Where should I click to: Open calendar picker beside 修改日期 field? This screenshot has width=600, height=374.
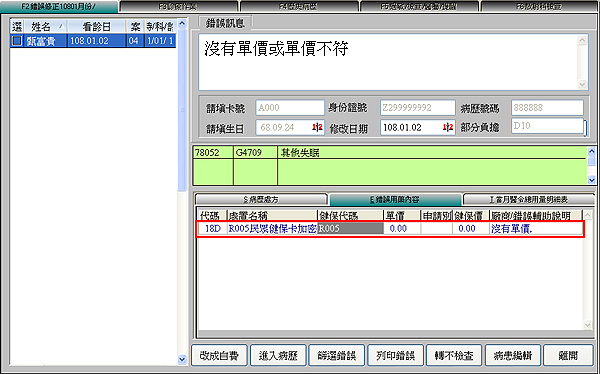(x=448, y=127)
